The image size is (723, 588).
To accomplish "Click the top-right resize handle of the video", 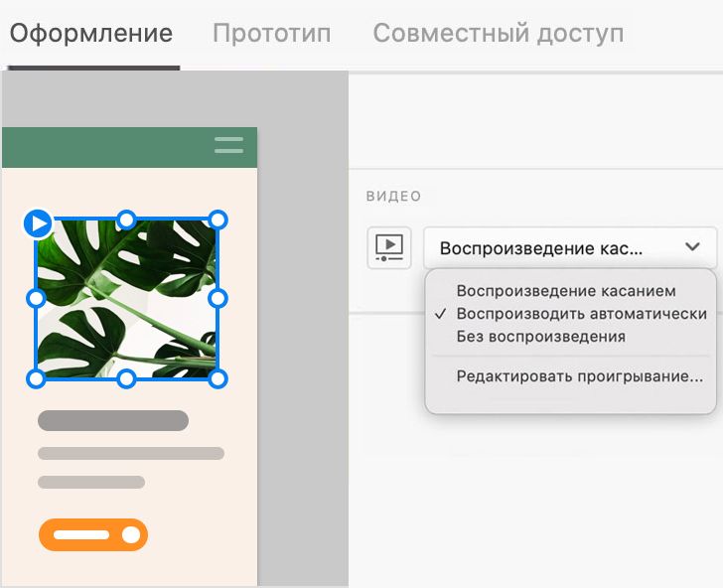I will (x=217, y=220).
